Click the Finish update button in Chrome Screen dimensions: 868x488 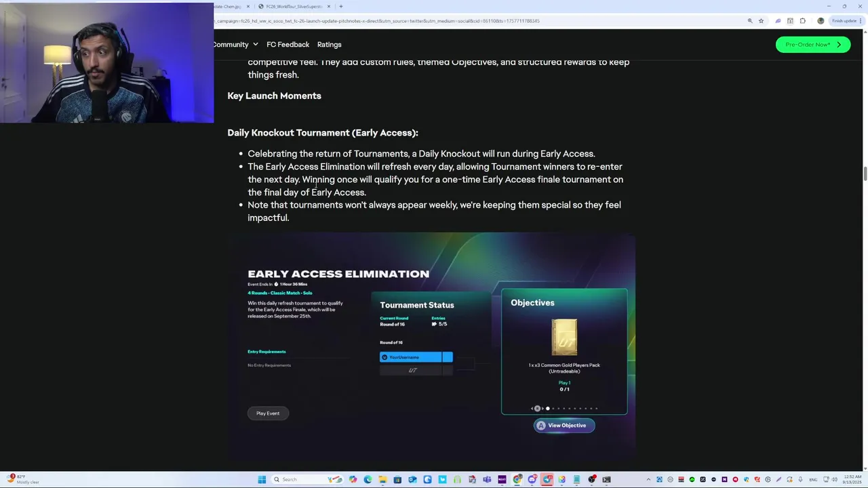tap(848, 21)
